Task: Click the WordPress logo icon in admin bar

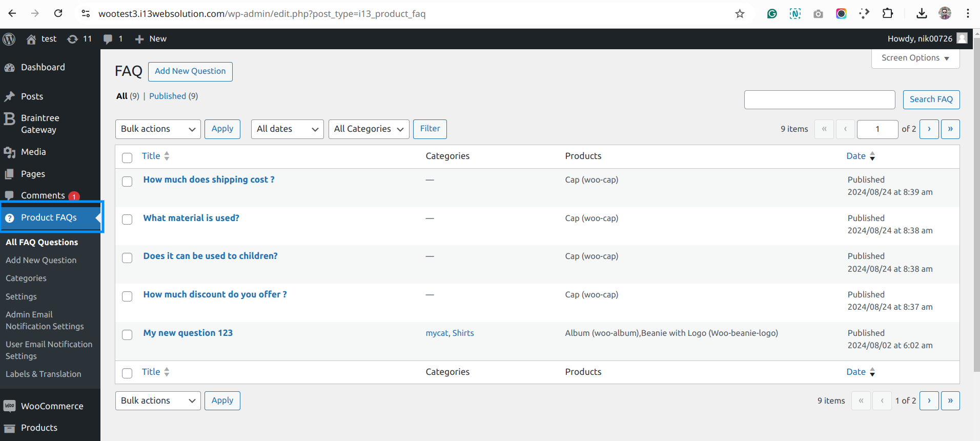Action: pos(9,39)
